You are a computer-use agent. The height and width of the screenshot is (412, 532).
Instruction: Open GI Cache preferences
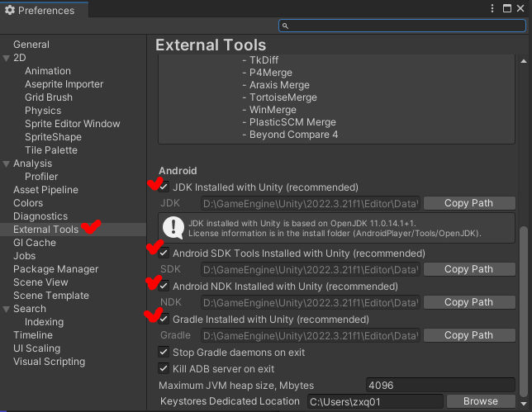[x=34, y=243]
